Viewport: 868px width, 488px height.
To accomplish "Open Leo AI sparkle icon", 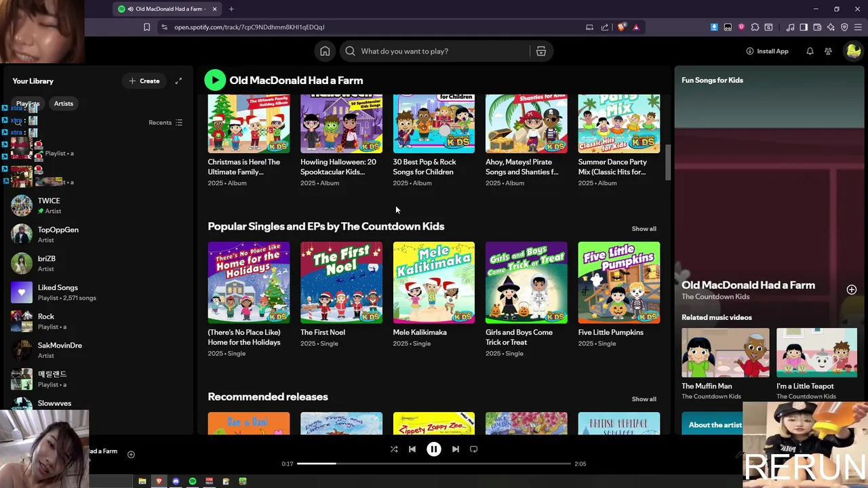I will (x=831, y=27).
